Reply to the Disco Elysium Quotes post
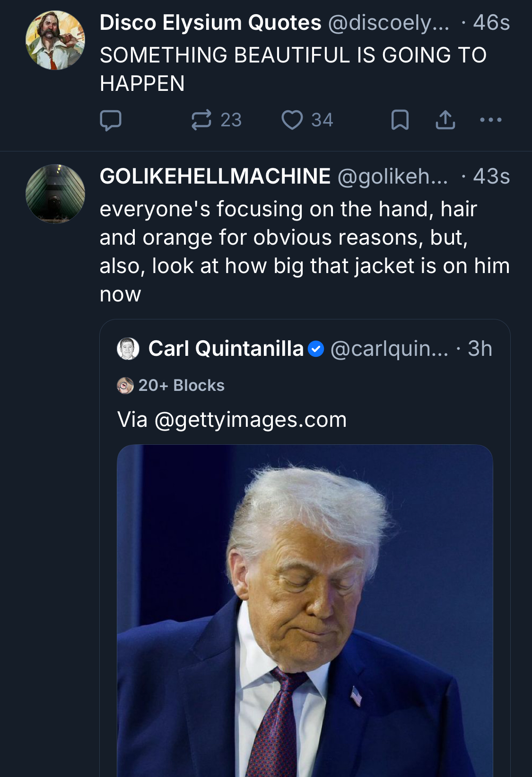532x777 pixels. point(111,120)
